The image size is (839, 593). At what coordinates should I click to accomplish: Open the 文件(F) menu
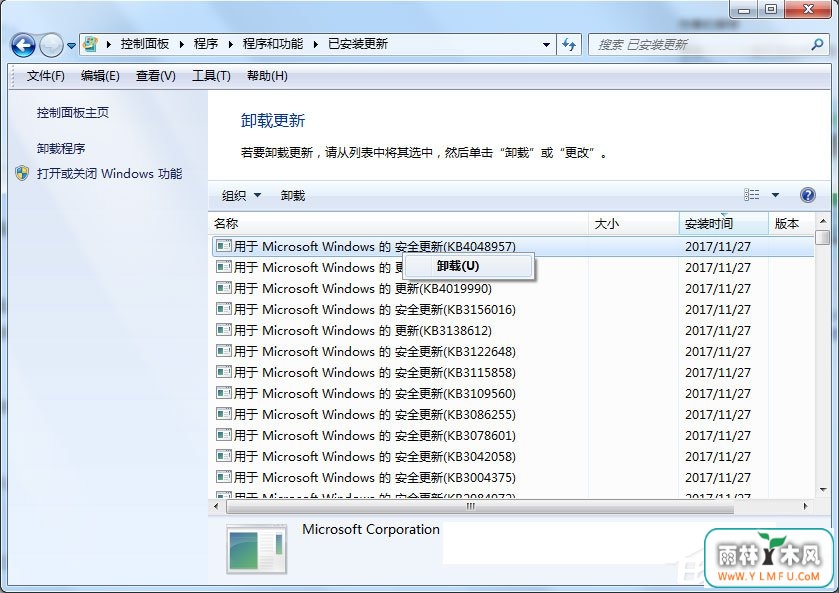pos(45,76)
